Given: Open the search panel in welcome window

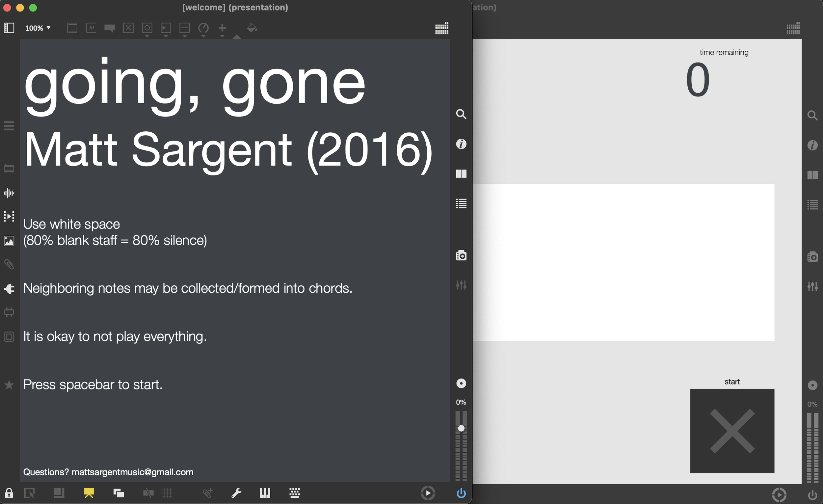Looking at the screenshot, I should coord(461,114).
